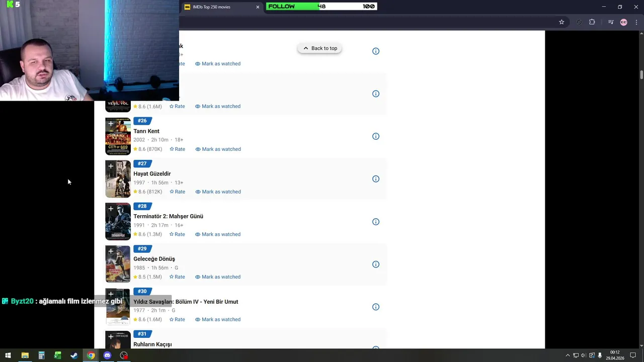This screenshot has height=362, width=644.
Task: Bookmark this page with the star icon
Action: [561, 22]
